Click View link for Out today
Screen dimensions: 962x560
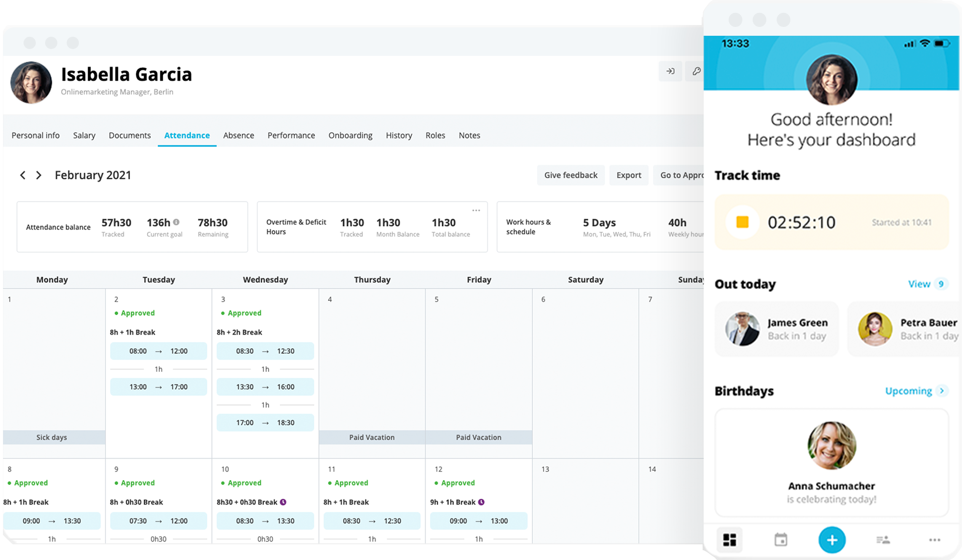click(x=919, y=283)
